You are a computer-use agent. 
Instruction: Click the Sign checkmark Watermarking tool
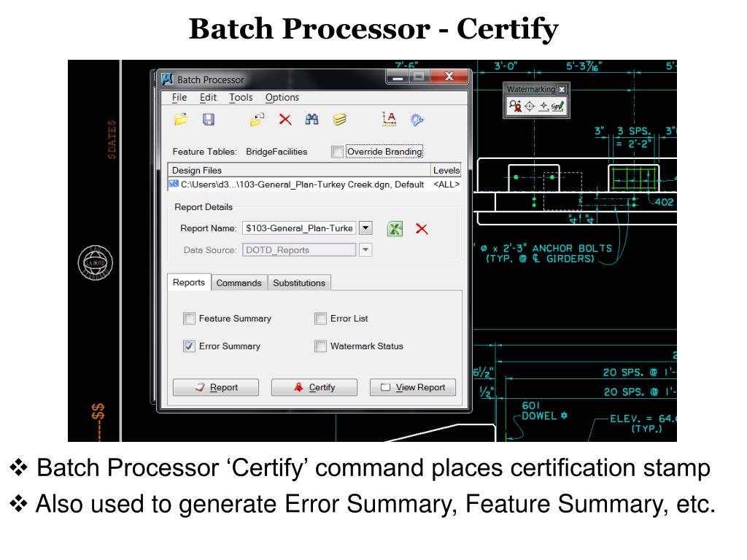[557, 106]
